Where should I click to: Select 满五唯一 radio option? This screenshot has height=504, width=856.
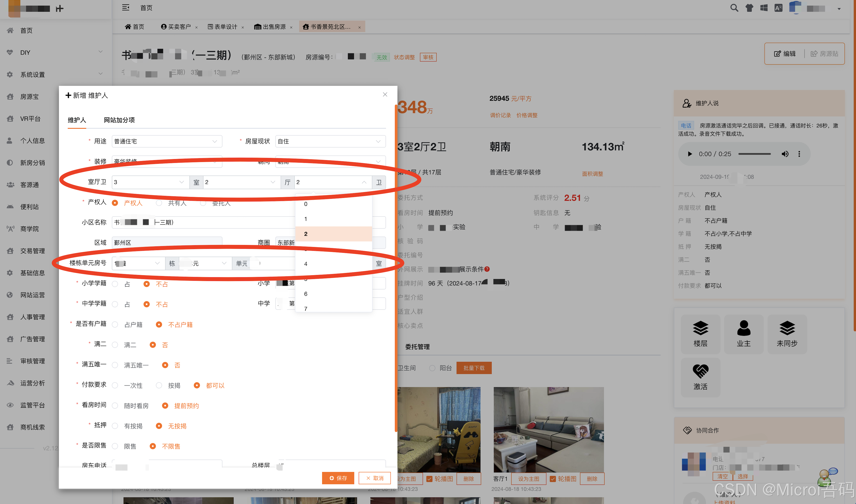(x=115, y=365)
